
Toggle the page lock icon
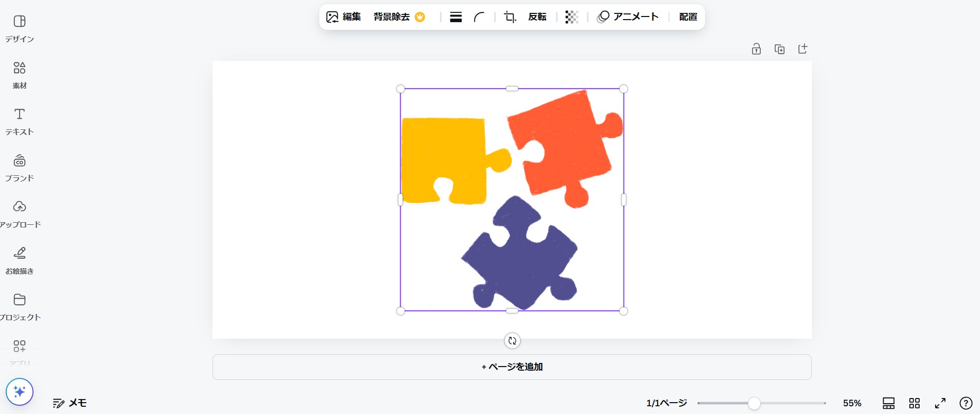click(x=756, y=49)
